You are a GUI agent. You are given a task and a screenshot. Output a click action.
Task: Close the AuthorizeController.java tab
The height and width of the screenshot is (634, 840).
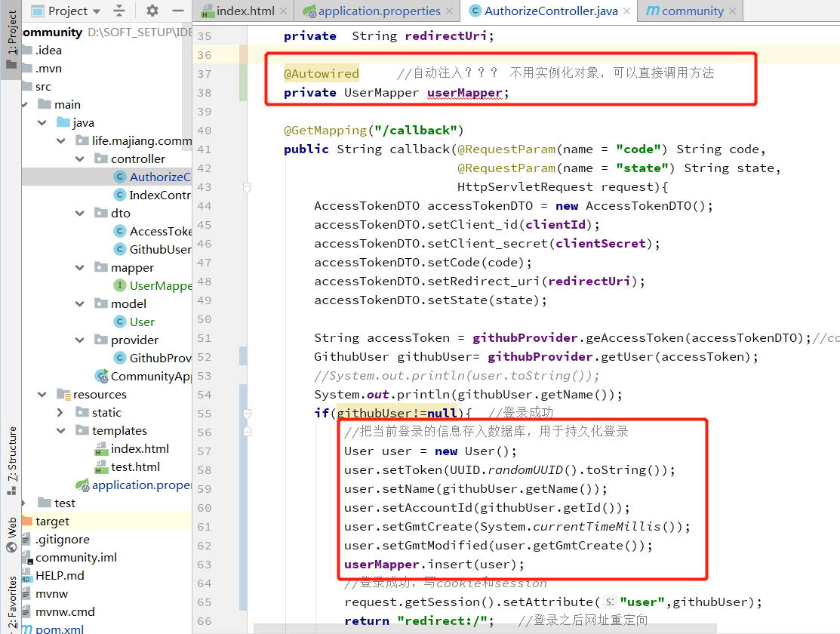(626, 11)
